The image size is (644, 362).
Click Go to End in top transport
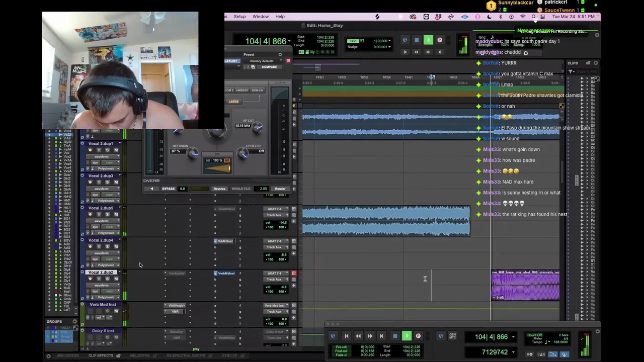click(440, 52)
